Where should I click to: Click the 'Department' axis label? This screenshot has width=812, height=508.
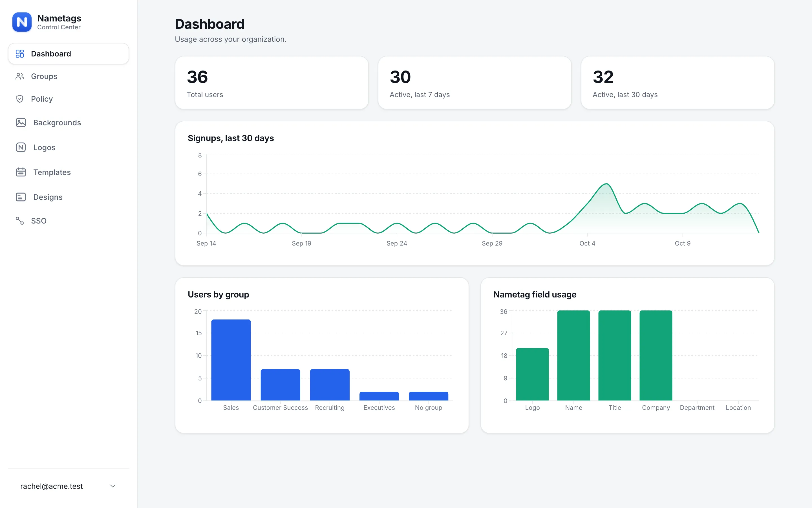point(697,408)
